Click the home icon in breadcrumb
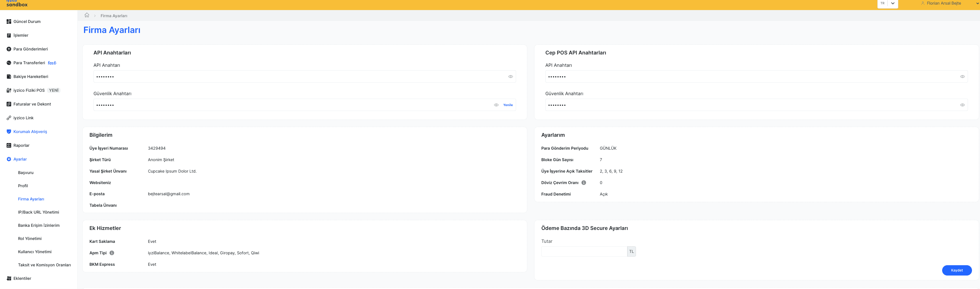 click(87, 15)
